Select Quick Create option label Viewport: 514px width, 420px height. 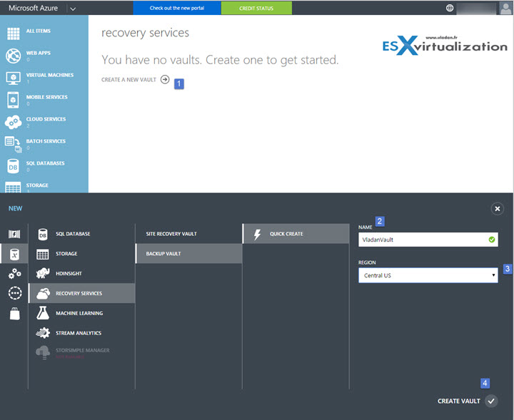click(x=286, y=234)
